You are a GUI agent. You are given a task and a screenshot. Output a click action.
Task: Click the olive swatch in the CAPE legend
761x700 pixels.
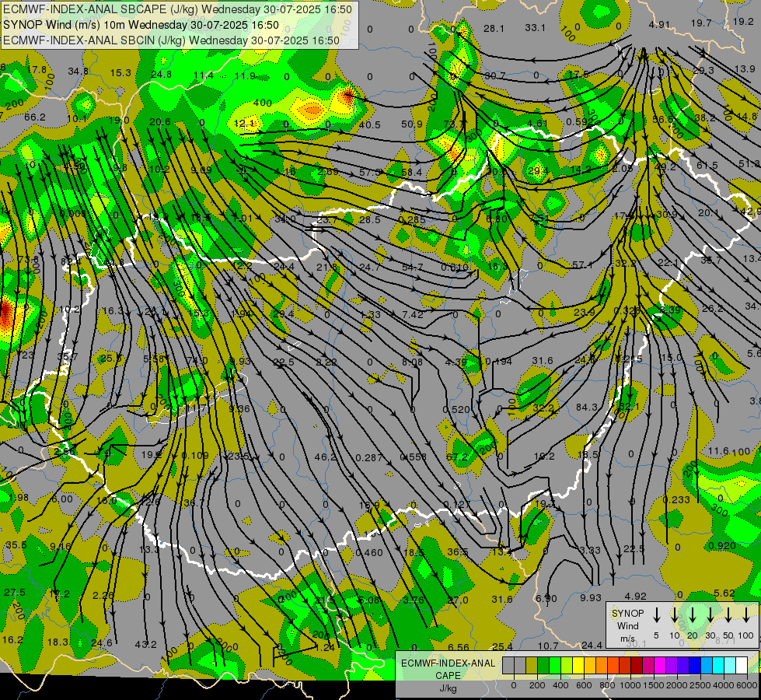coord(532,666)
